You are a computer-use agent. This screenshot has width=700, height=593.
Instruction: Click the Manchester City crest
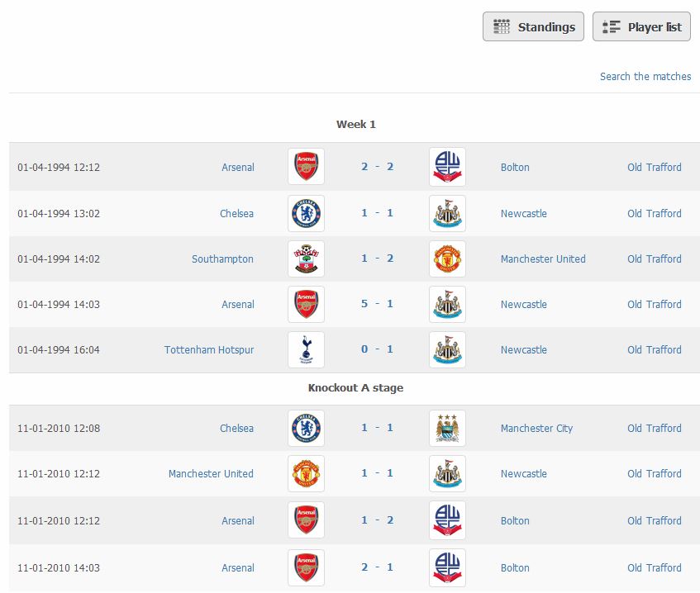pos(447,429)
